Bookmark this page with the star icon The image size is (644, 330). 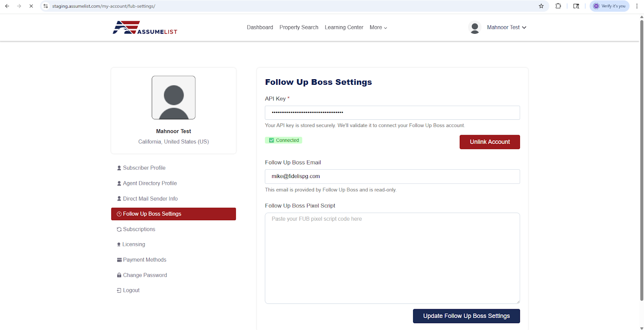click(541, 6)
